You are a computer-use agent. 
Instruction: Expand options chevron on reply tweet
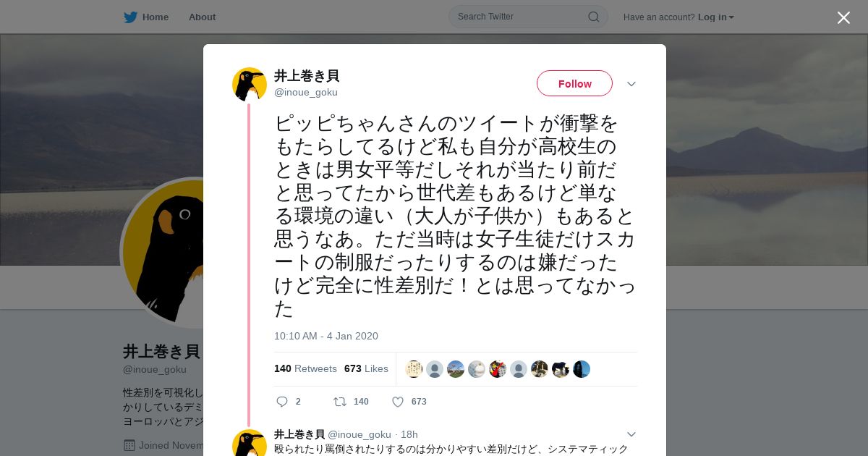631,434
